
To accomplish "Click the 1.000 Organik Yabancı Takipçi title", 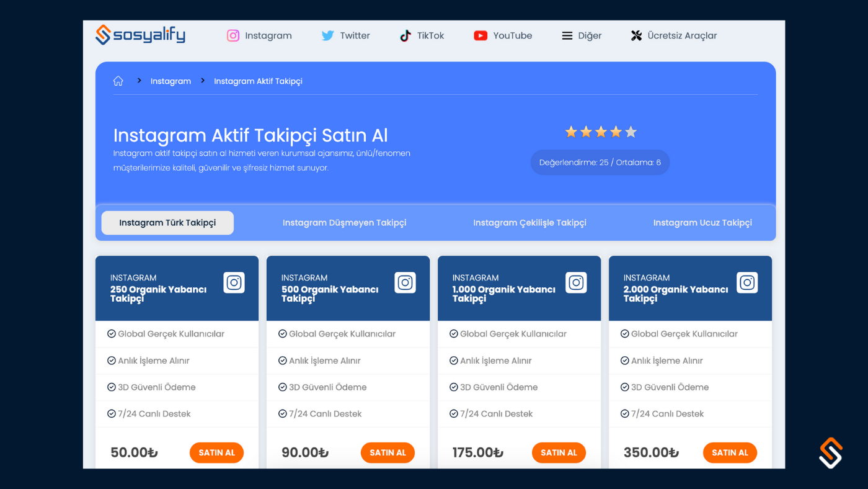I will point(503,294).
